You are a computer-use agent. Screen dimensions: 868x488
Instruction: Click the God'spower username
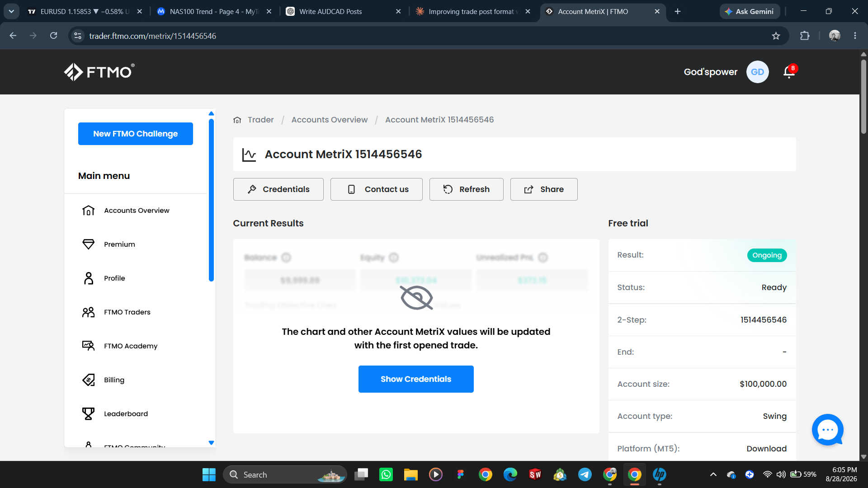[710, 72]
